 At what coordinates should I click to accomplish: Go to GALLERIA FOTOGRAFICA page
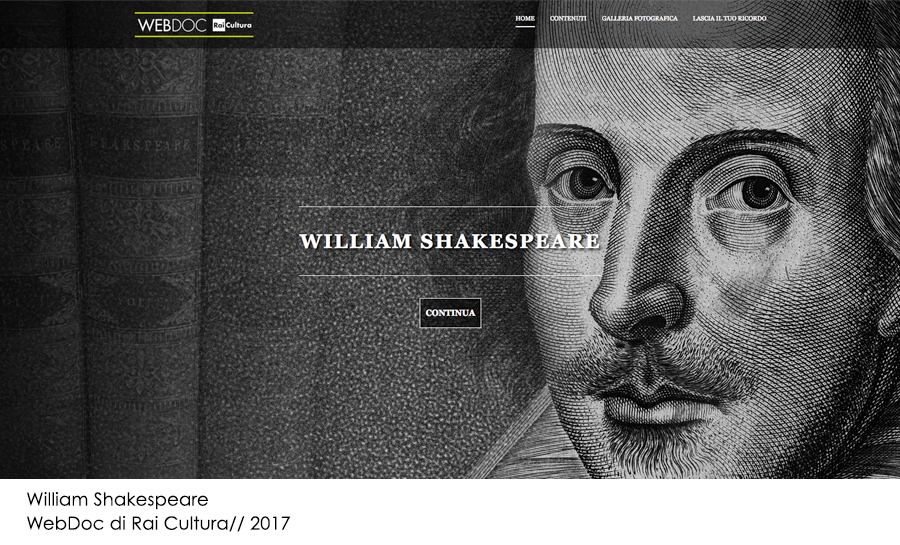tap(639, 18)
